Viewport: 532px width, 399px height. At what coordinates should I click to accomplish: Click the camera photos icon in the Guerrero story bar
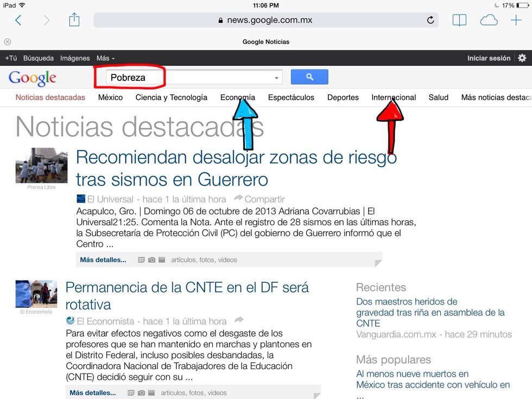coord(151,260)
